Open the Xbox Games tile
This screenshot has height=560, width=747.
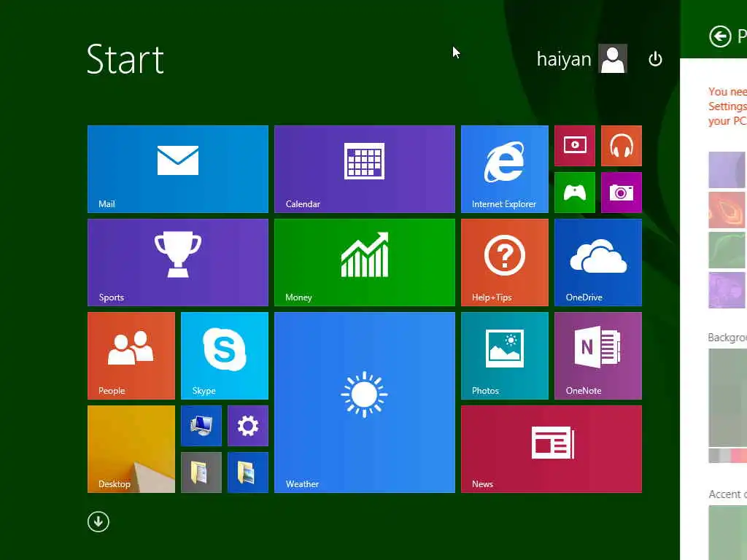point(575,192)
